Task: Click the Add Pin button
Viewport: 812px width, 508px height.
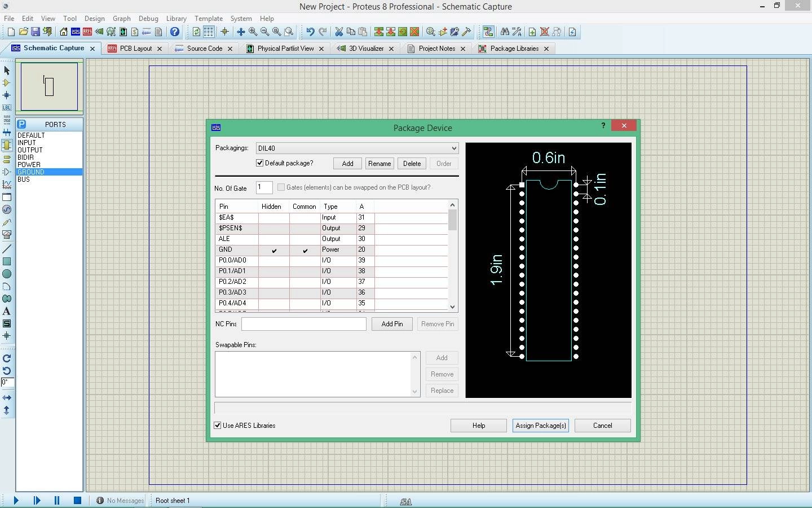Action: pyautogui.click(x=392, y=324)
